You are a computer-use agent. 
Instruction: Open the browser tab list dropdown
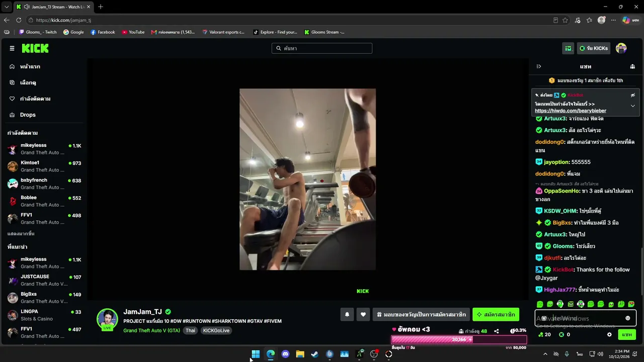click(7, 7)
